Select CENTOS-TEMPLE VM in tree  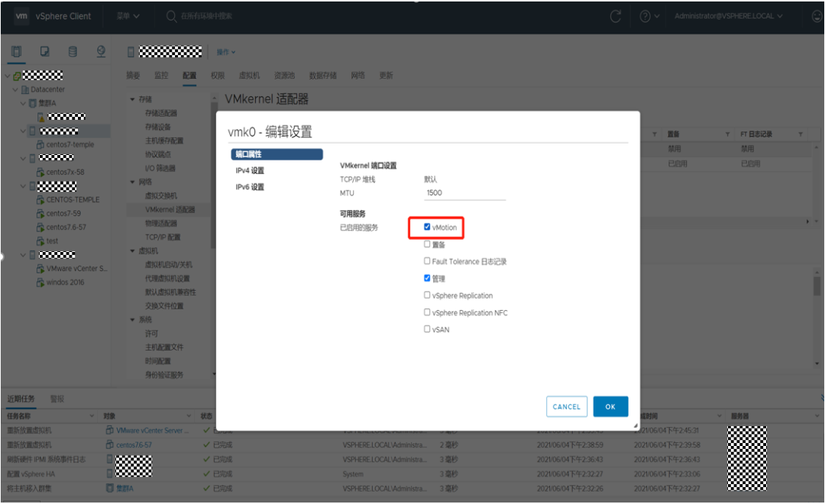pos(73,200)
